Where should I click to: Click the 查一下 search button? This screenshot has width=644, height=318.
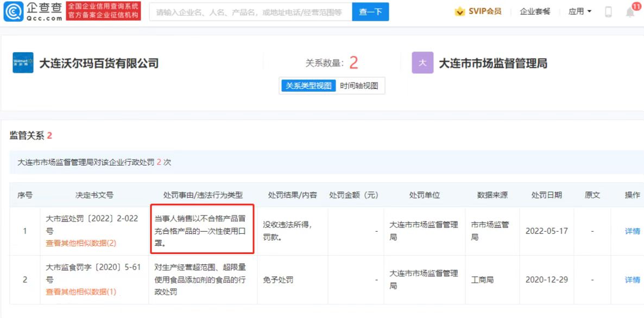click(370, 11)
